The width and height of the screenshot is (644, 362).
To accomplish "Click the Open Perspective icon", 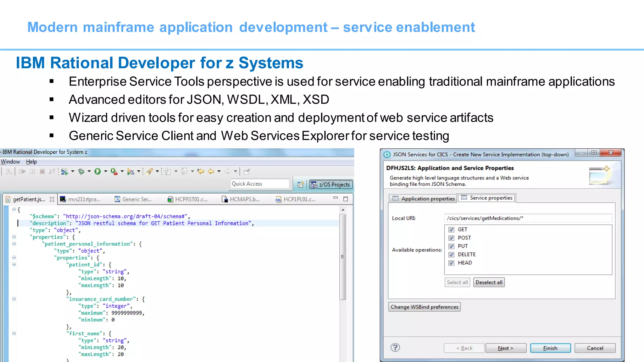I will coord(301,184).
